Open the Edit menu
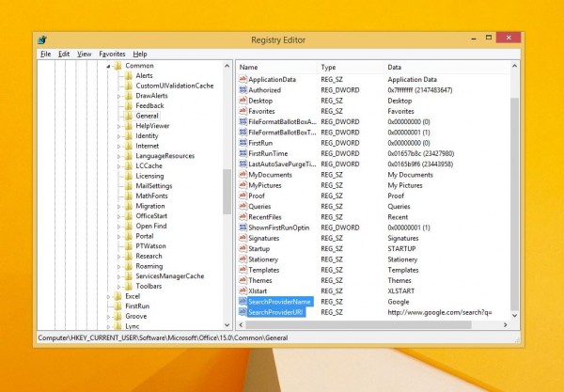The image size is (564, 392). tap(64, 54)
